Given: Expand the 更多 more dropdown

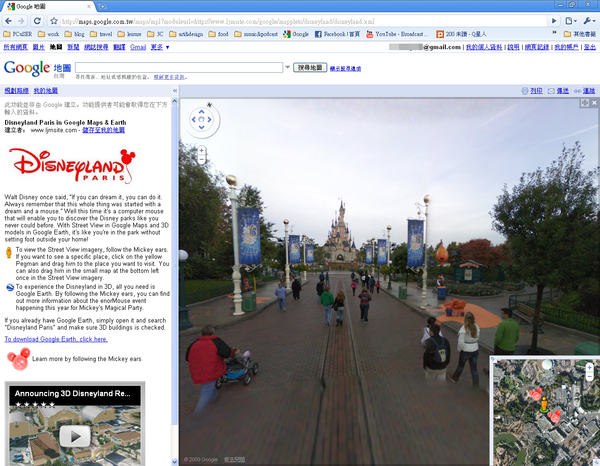Looking at the screenshot, I should (160, 47).
